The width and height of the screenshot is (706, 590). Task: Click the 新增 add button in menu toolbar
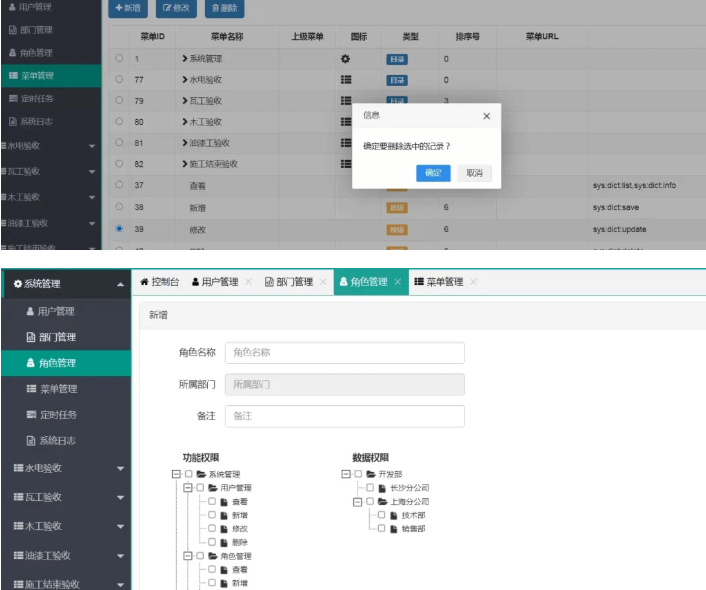(128, 8)
